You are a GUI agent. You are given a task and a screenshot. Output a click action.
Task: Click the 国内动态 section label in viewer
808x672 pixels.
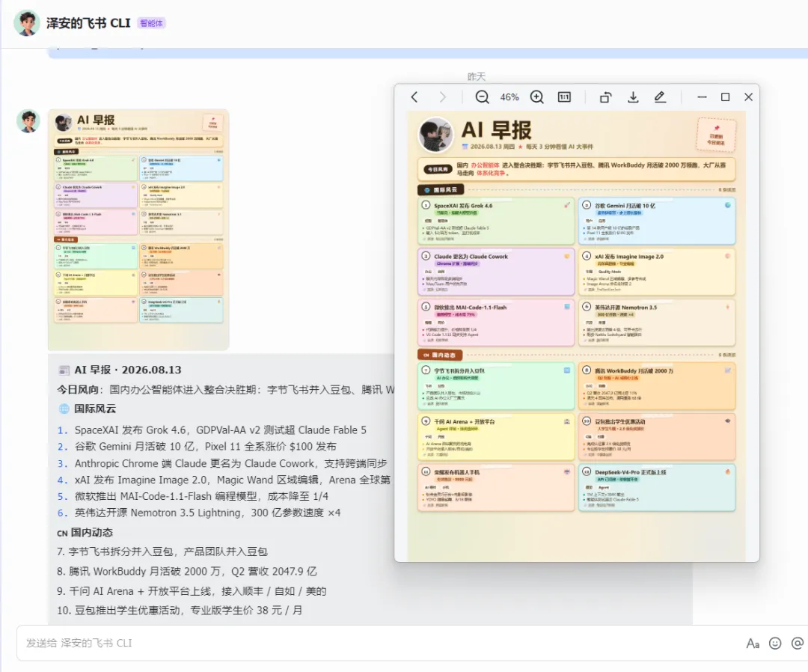[x=440, y=355]
